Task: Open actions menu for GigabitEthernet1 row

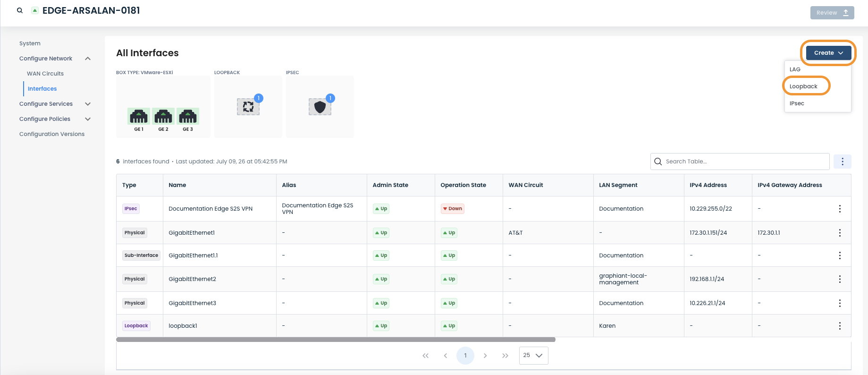Action: point(840,233)
